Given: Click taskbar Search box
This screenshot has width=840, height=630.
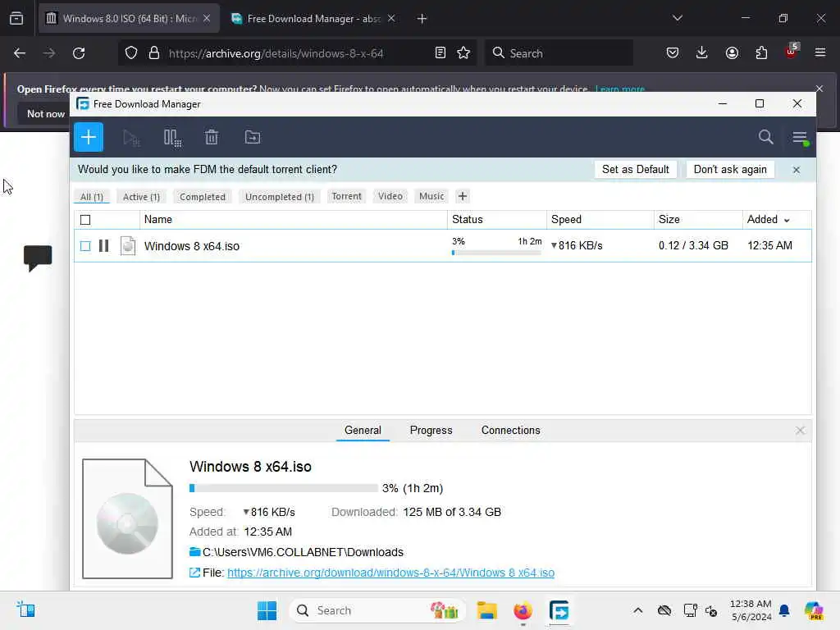Looking at the screenshot, I should pos(377,610).
